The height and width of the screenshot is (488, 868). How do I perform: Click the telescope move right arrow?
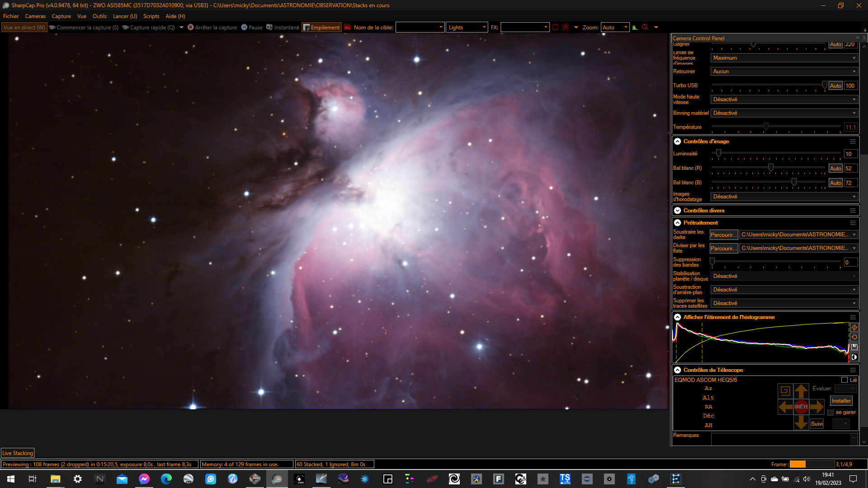point(817,407)
